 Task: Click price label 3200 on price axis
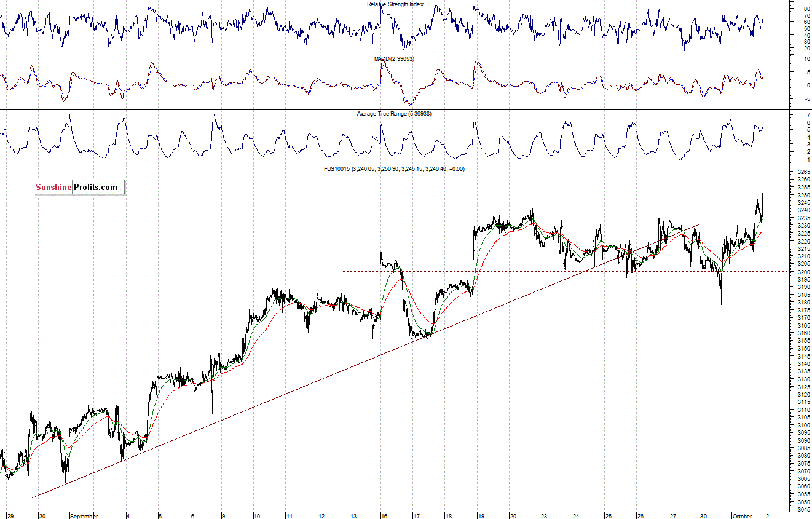[x=803, y=272]
